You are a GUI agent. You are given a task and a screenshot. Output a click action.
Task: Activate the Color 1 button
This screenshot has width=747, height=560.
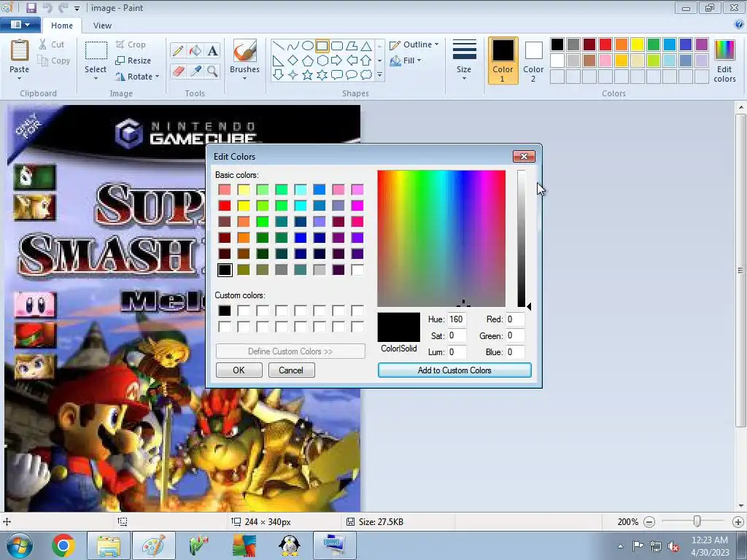coord(503,61)
